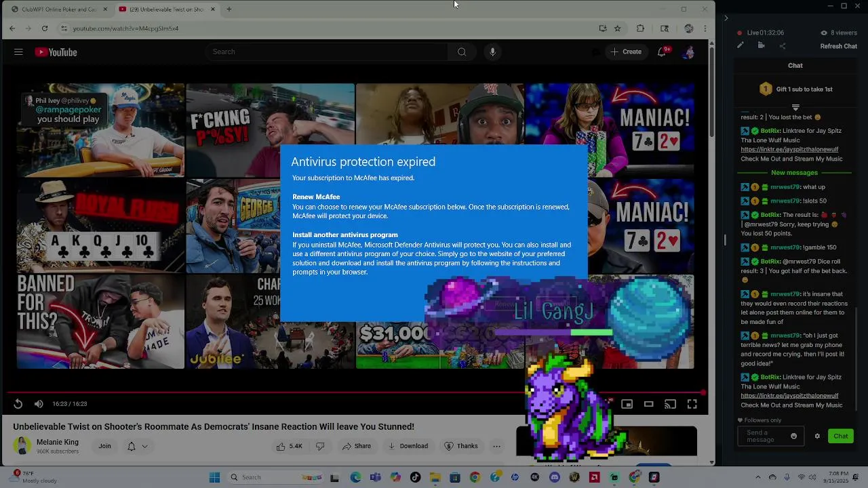The height and width of the screenshot is (488, 868).
Task: Focus the YouTube search field
Action: 327,52
